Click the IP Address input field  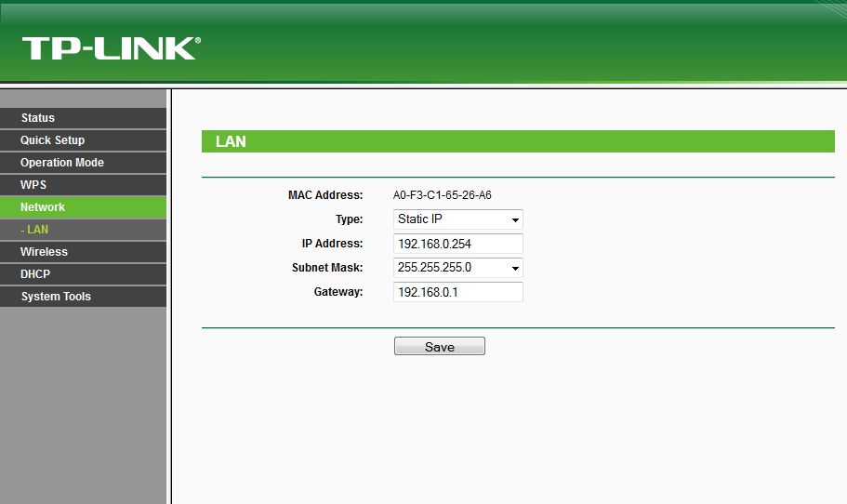[x=458, y=244]
